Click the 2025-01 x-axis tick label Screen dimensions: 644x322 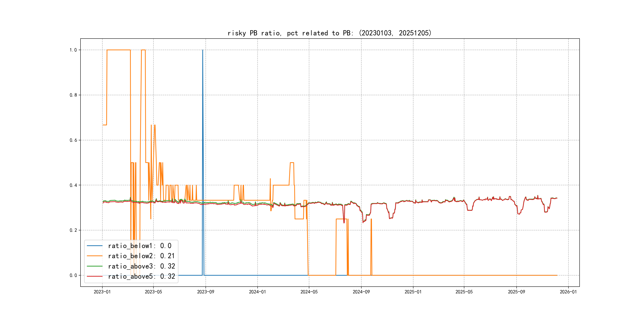[x=413, y=292]
